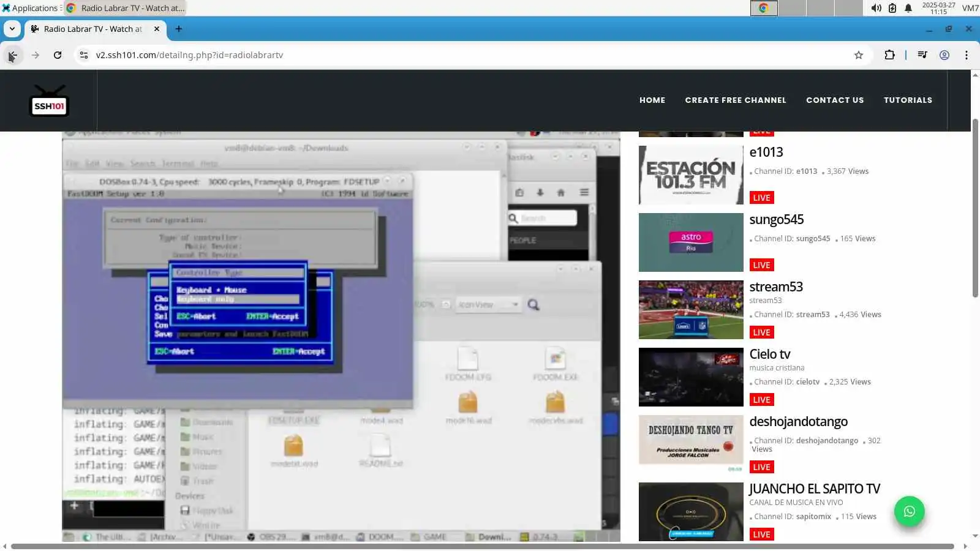The height and width of the screenshot is (551, 980).
Task: Open the system volume control
Action: pos(876,8)
